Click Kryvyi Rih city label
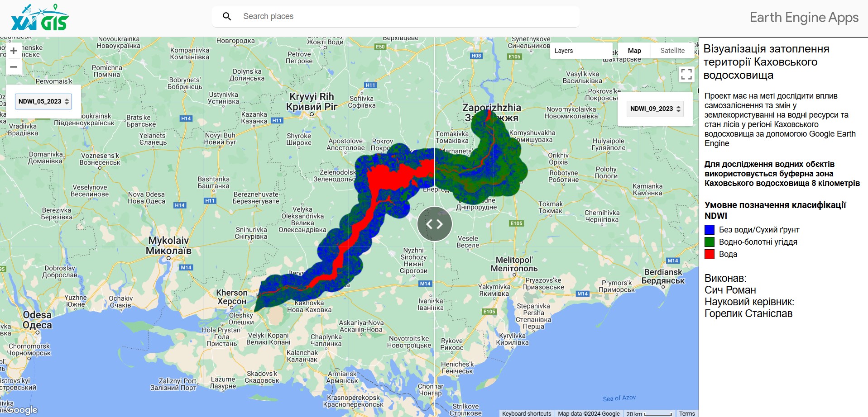This screenshot has width=868, height=417. point(312,101)
